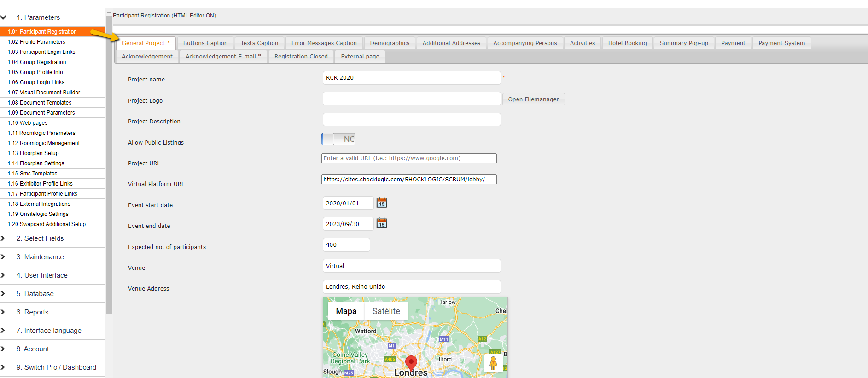Open 1.16 Exhibitor Profile Links
868x378 pixels.
(x=52, y=184)
